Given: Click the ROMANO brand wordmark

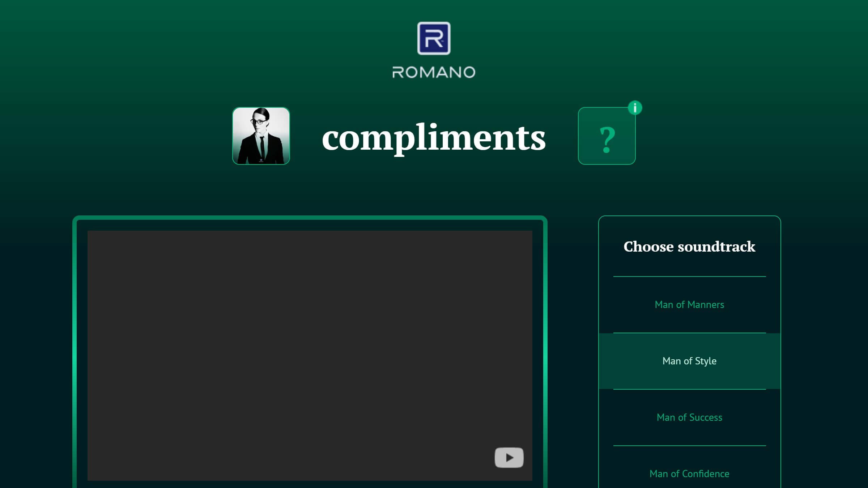Looking at the screenshot, I should 434,72.
